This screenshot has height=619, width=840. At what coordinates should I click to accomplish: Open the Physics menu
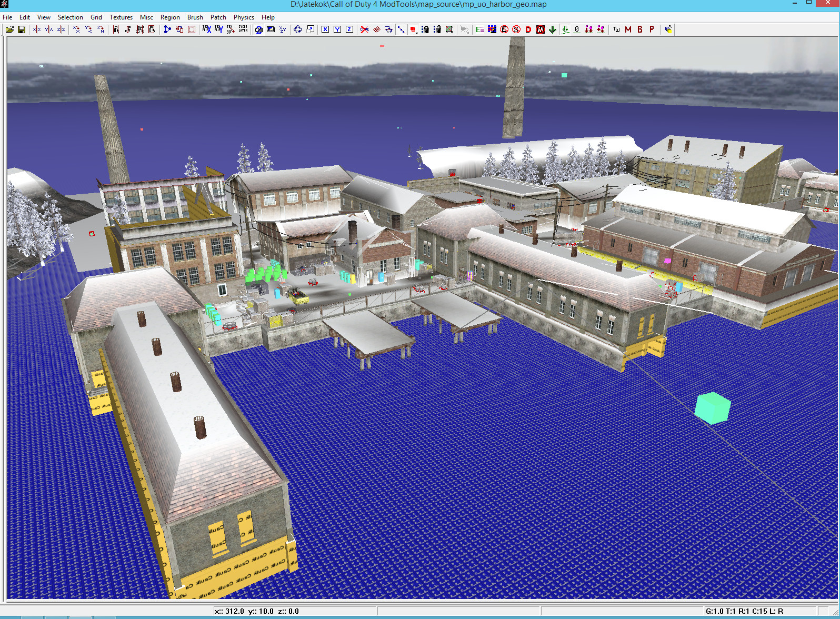(x=244, y=17)
